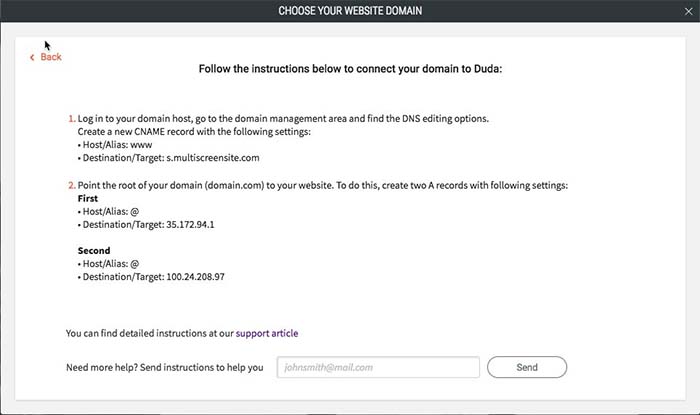This screenshot has height=415, width=700.
Task: Click the 'Need more help?' label text
Action: point(164,367)
